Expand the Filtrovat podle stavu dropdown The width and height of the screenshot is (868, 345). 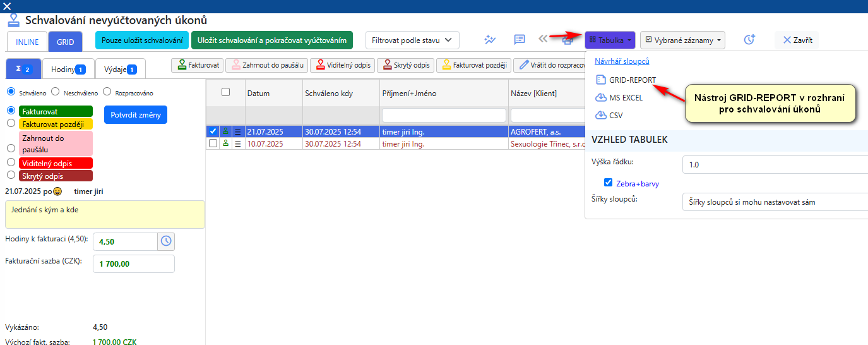(412, 40)
